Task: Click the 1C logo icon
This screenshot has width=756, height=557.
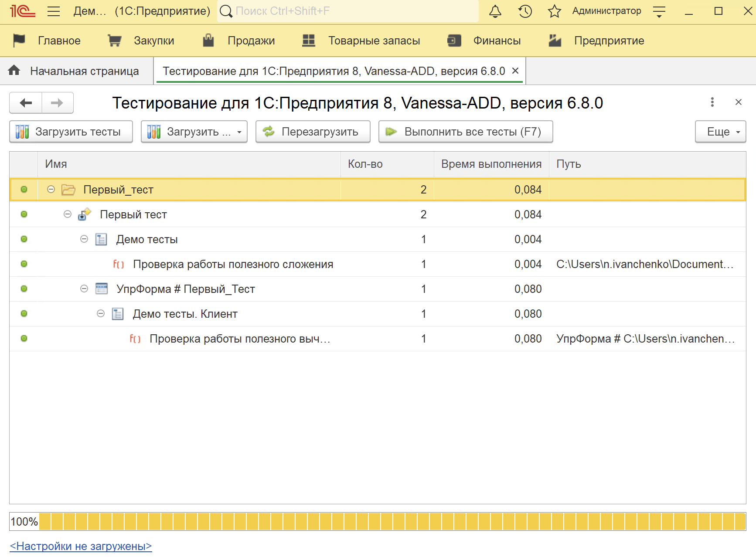Action: click(x=22, y=11)
